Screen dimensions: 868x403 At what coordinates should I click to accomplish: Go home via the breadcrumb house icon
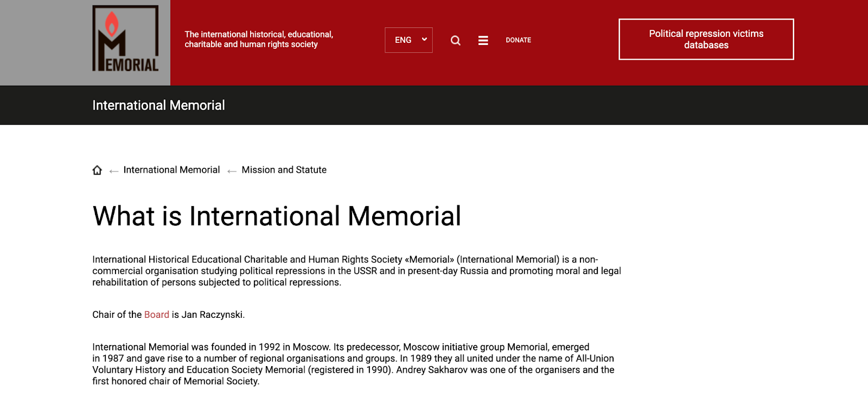click(x=97, y=170)
